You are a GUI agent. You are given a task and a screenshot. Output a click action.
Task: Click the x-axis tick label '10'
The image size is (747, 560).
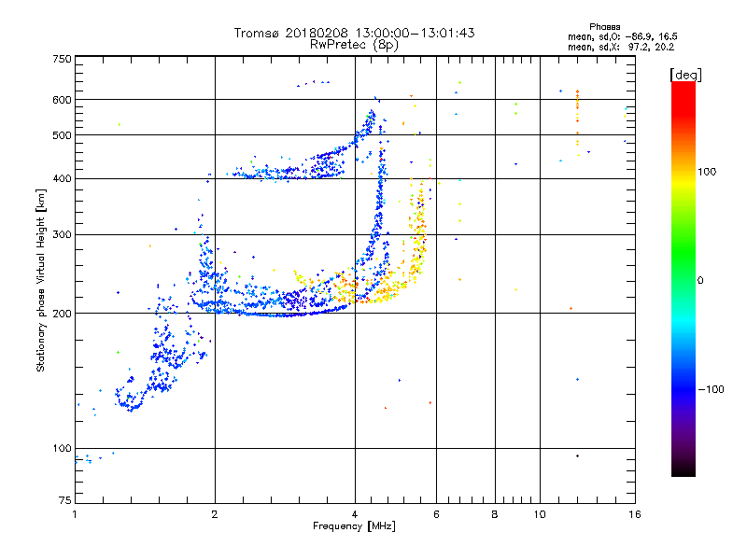[540, 514]
